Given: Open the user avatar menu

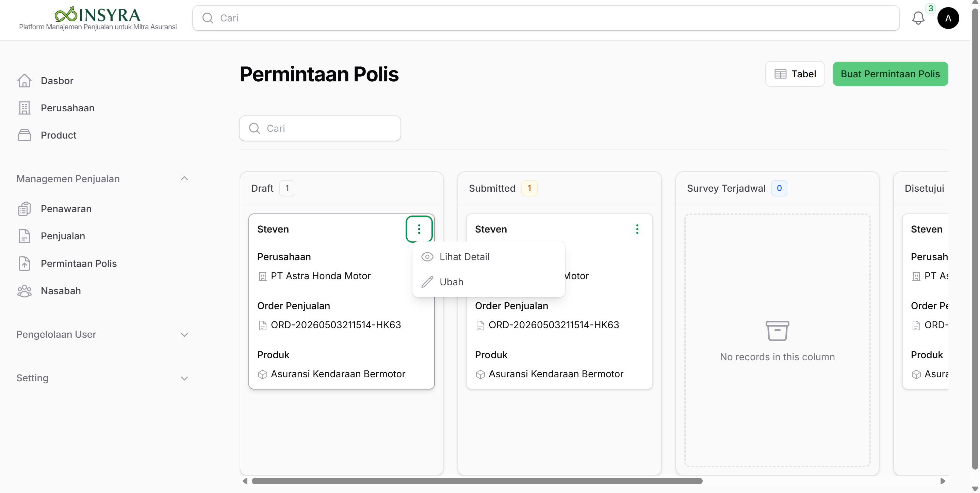Looking at the screenshot, I should point(948,18).
